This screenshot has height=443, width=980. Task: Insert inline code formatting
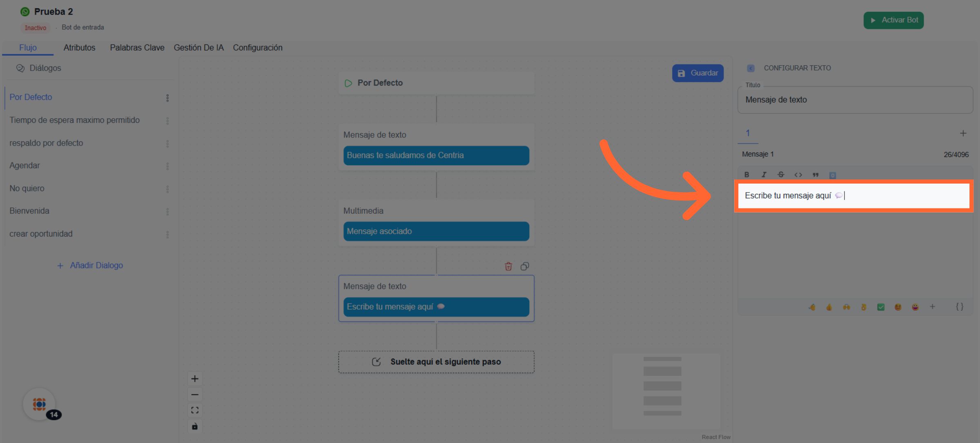798,175
